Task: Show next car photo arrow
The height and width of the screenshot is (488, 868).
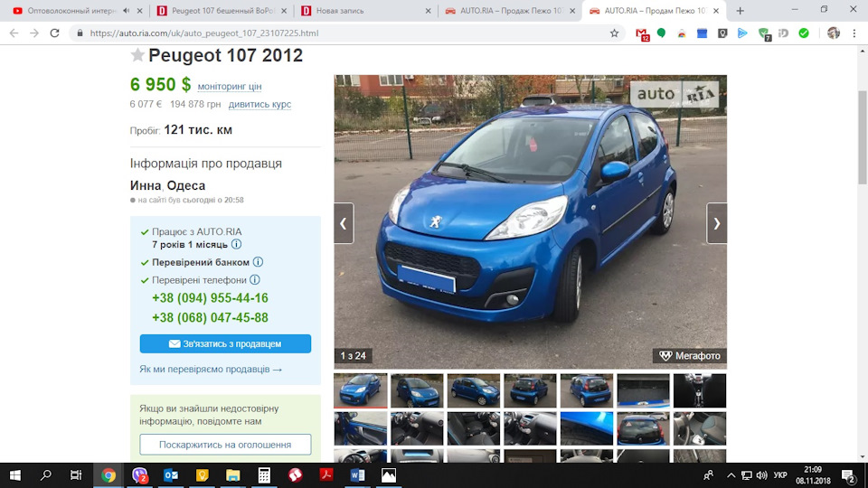Action: pos(716,223)
